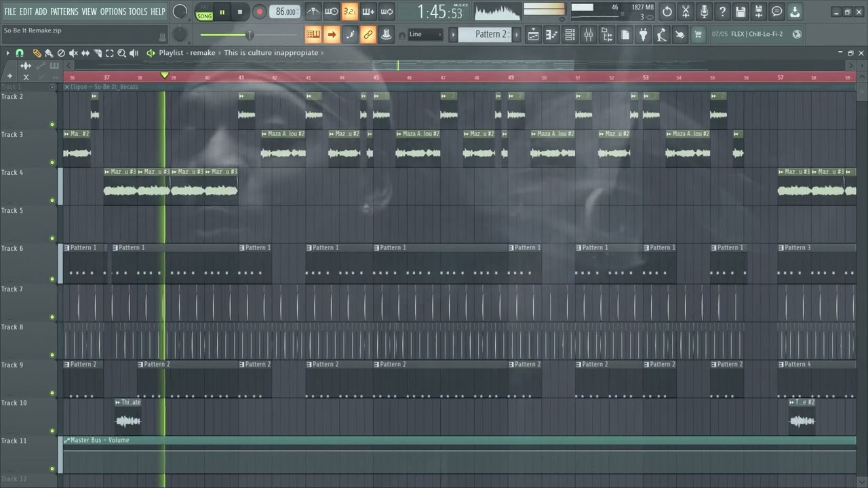
Task: Open the PATTERNS menu
Action: click(x=64, y=12)
